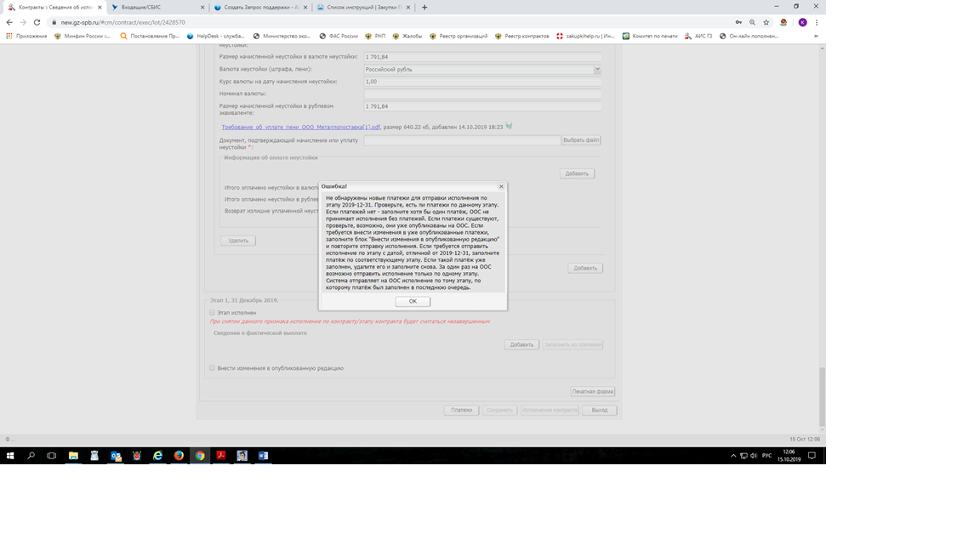Click the Курс валюты field
The image size is (980, 551).
[x=482, y=82]
